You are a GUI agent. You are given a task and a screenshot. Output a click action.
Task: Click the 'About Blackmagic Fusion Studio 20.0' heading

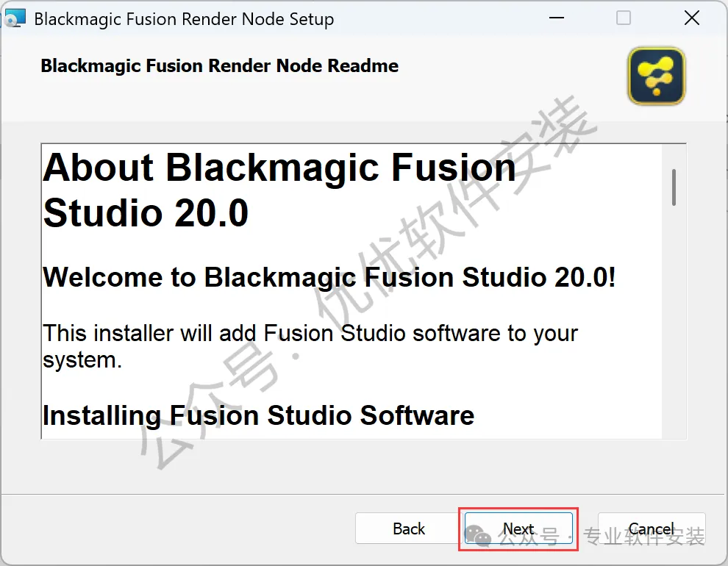(279, 190)
